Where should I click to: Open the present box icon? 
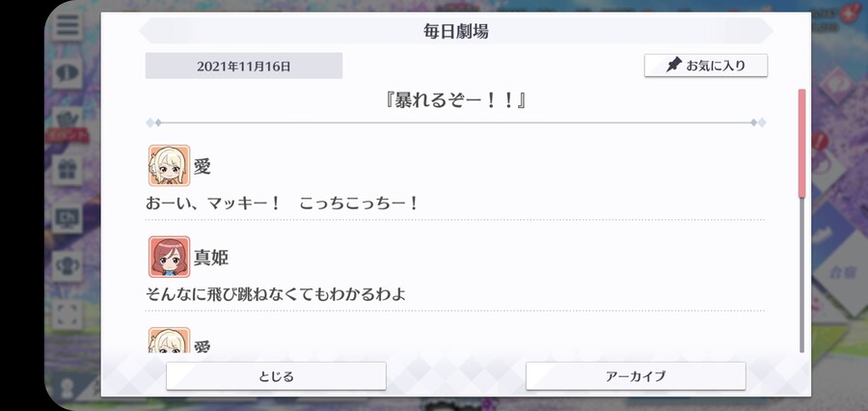[x=68, y=169]
